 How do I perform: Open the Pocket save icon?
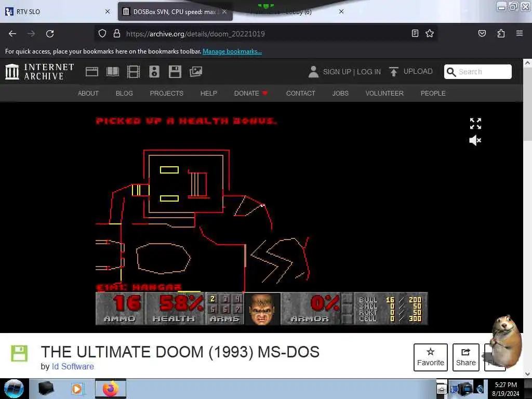pyautogui.click(x=482, y=33)
